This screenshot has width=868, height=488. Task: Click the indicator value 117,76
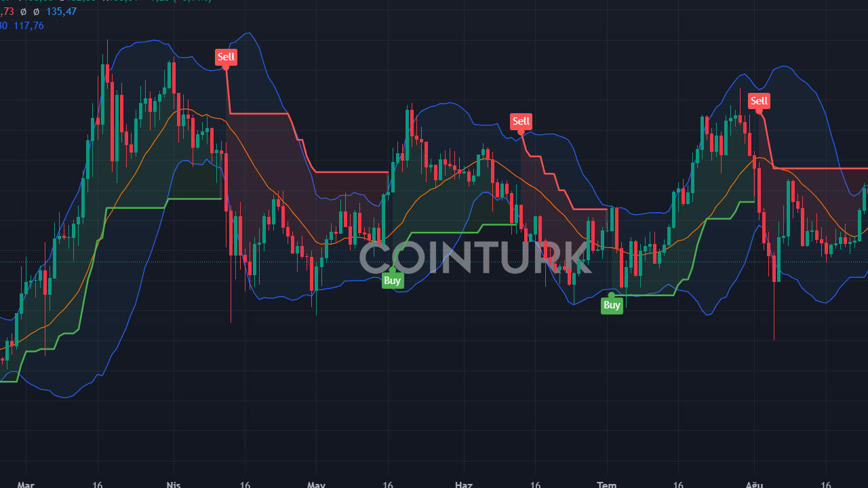coord(28,26)
